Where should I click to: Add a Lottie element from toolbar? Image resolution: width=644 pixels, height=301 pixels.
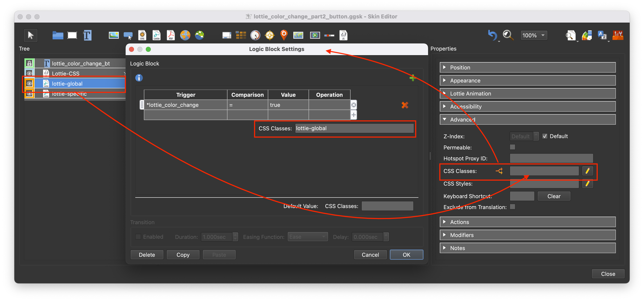click(156, 35)
